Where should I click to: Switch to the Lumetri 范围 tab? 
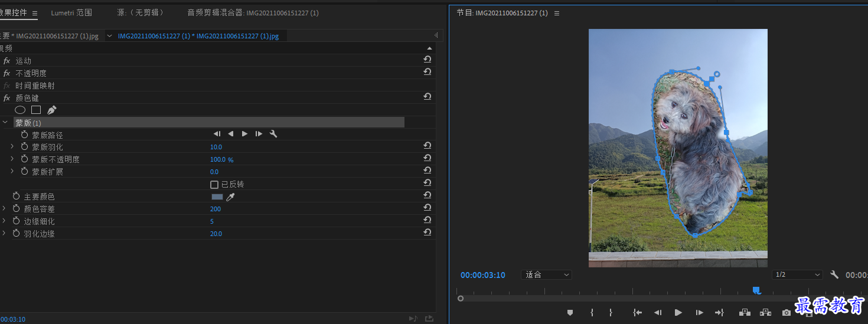(x=71, y=12)
